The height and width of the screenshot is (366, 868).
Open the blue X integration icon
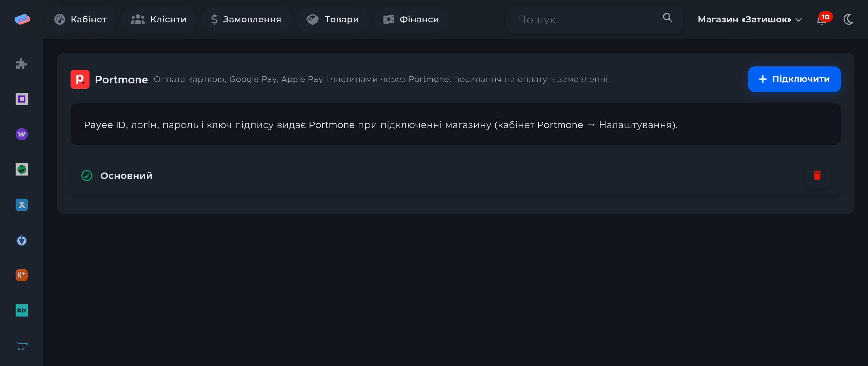tap(21, 205)
